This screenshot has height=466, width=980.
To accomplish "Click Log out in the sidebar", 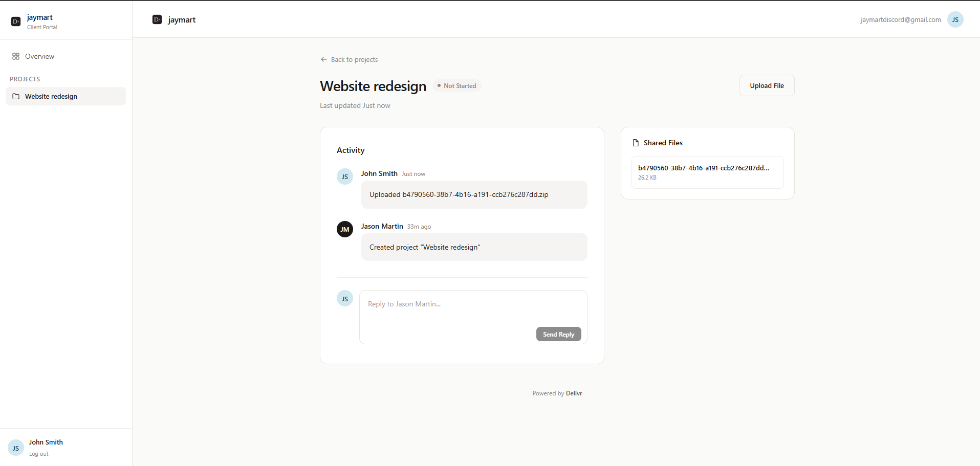I will [38, 453].
